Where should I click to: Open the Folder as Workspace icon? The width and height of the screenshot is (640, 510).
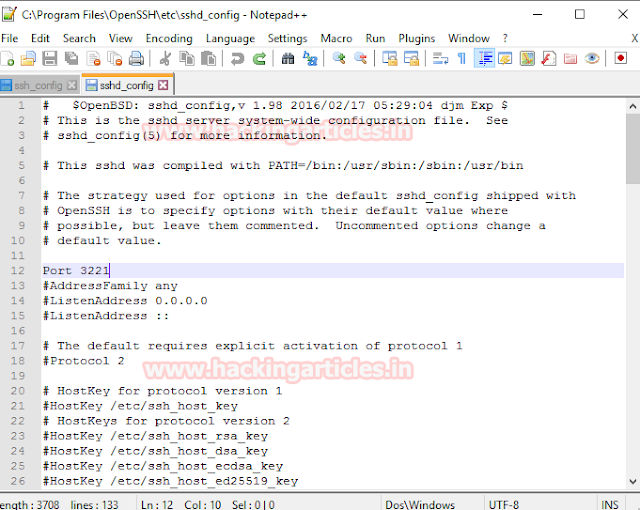(x=570, y=59)
